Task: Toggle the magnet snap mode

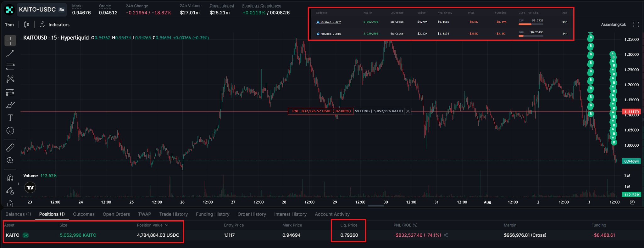Action: [x=10, y=178]
